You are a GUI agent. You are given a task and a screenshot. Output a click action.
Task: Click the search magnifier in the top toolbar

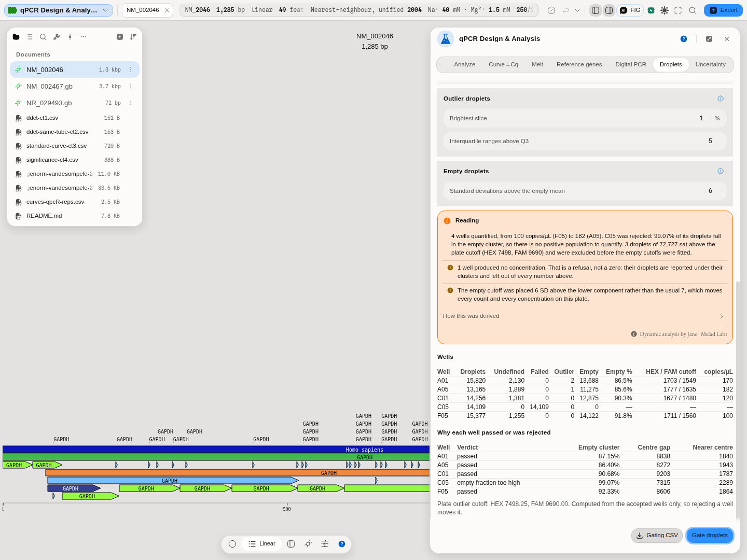coord(693,10)
